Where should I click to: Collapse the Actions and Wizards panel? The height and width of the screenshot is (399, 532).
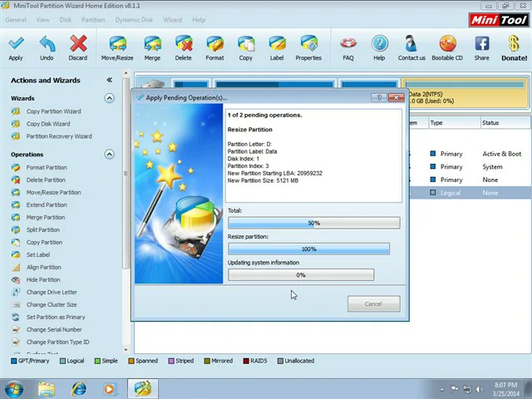(x=109, y=80)
